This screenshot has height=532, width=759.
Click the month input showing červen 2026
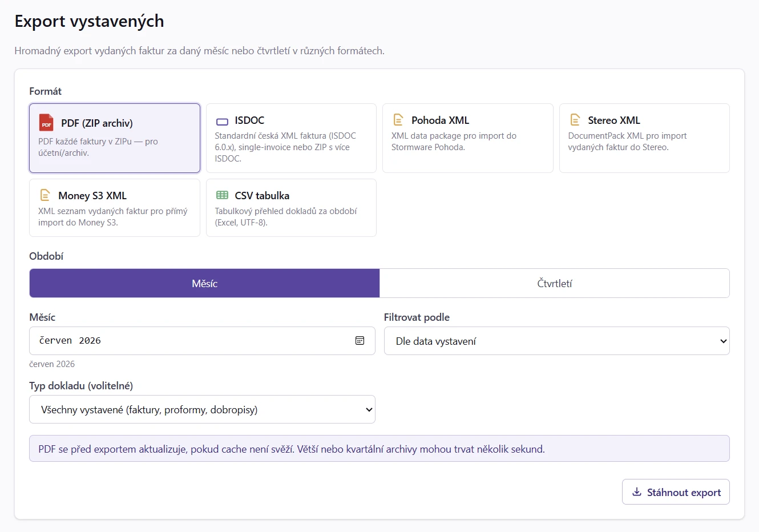coord(202,341)
